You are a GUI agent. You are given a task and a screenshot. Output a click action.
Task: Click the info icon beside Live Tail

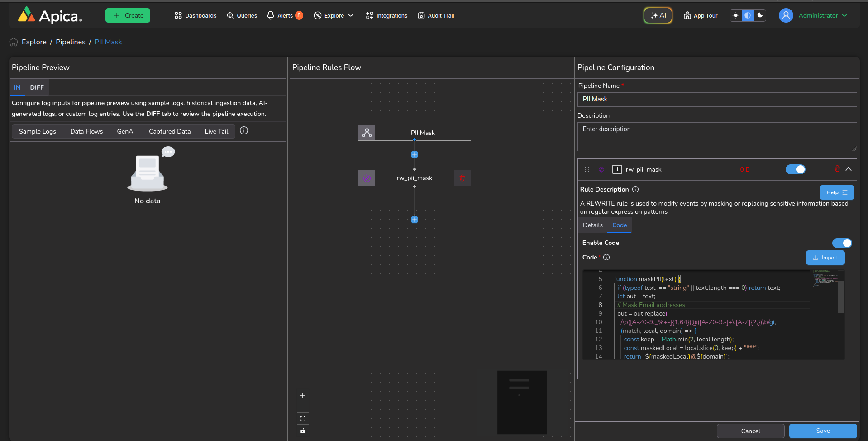[244, 131]
